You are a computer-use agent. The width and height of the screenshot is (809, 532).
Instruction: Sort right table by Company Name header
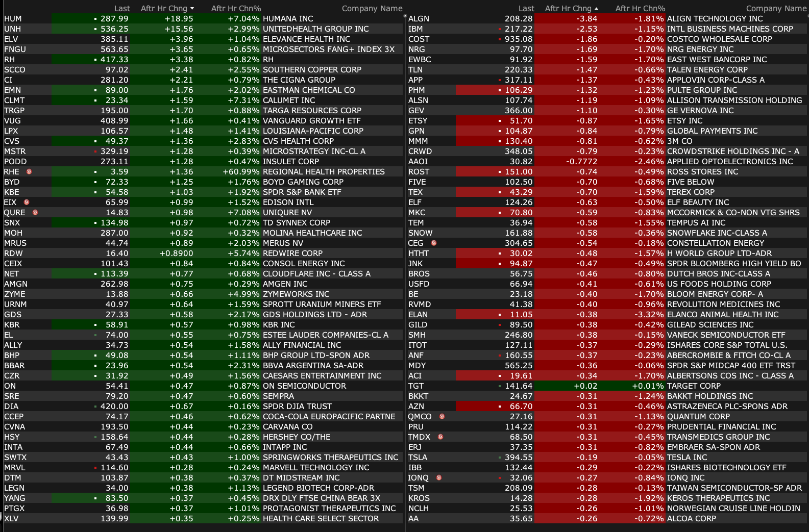(x=776, y=9)
